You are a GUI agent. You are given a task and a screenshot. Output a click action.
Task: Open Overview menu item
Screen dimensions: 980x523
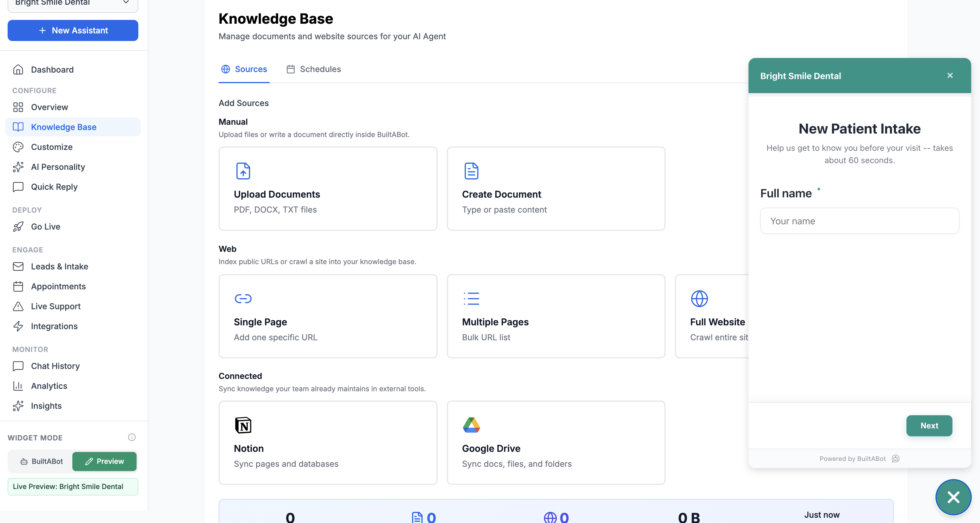(x=73, y=107)
